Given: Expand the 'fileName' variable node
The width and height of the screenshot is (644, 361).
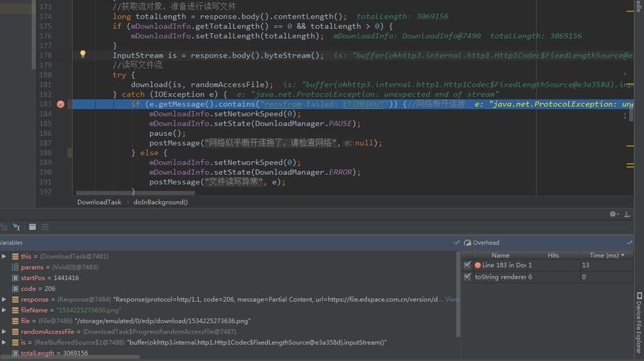Looking at the screenshot, I should coord(4,310).
